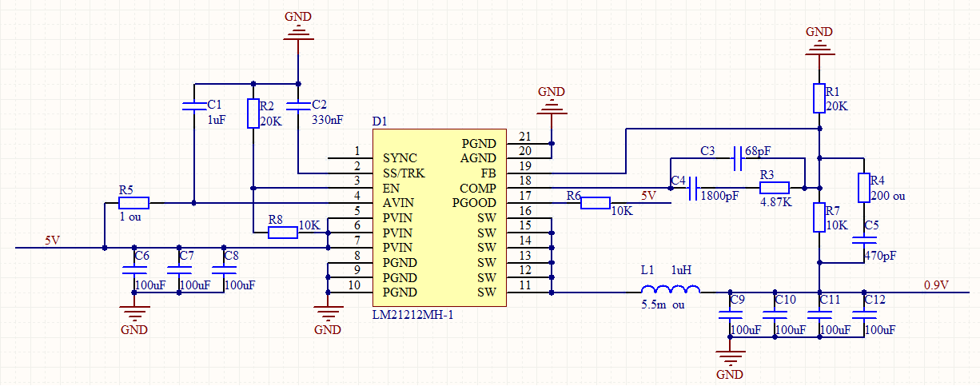Viewport: 980px width, 390px height.
Task: Click the 5V input net label at left
Action: pos(51,240)
